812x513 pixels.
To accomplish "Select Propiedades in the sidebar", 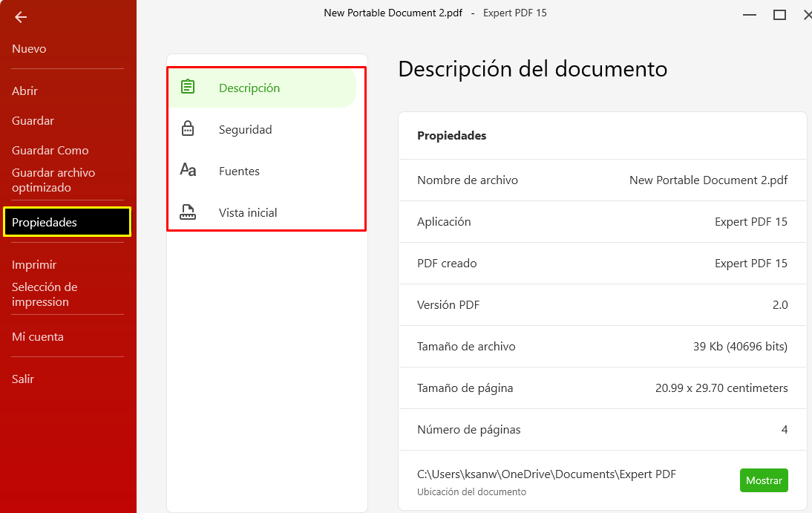I will (68, 222).
